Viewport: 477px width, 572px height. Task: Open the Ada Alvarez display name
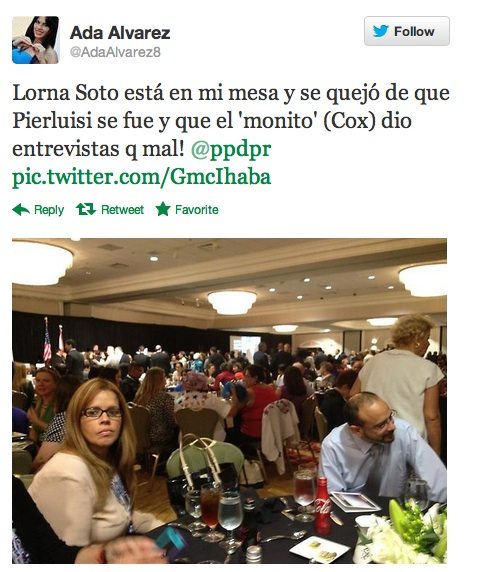120,33
